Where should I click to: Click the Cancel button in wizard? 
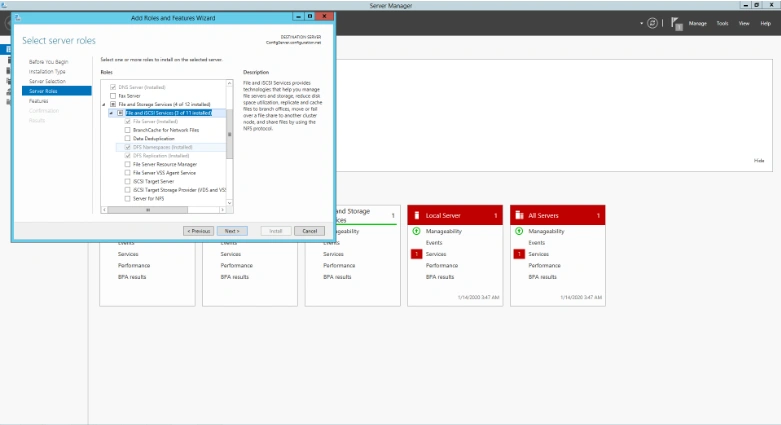(x=309, y=231)
